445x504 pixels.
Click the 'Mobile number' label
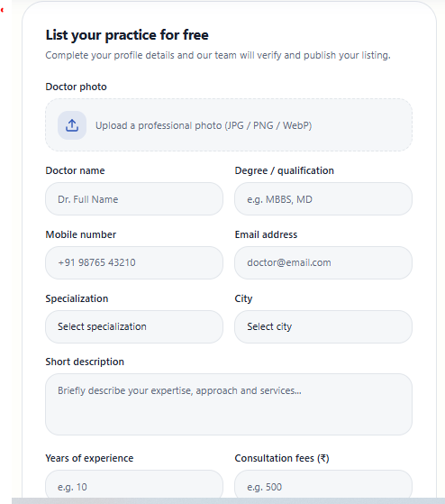81,234
